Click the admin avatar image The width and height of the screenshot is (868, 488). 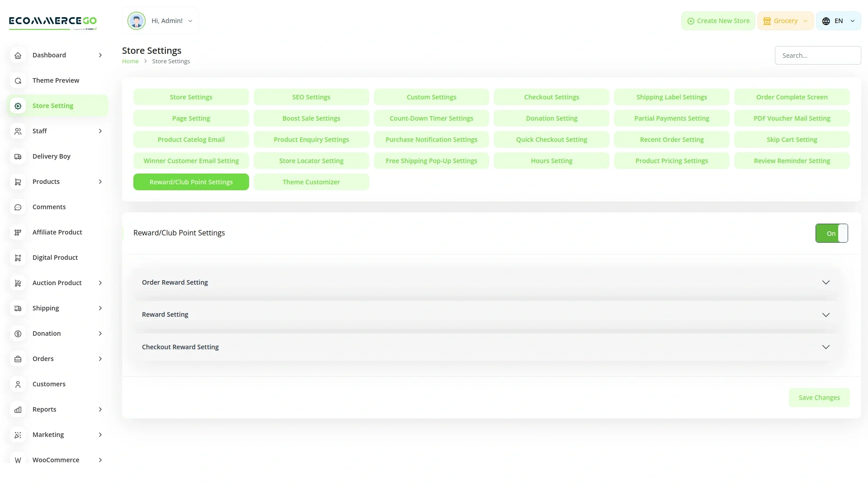click(136, 21)
